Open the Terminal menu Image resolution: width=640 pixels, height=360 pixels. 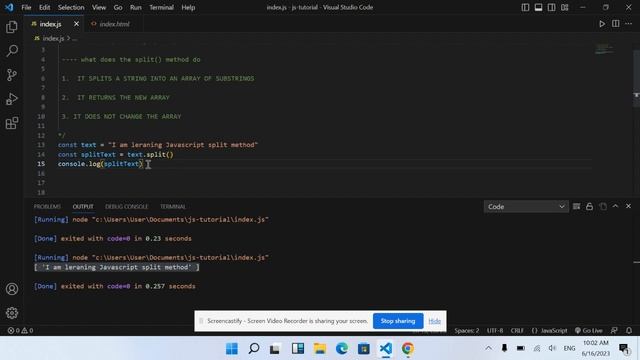coord(161,7)
